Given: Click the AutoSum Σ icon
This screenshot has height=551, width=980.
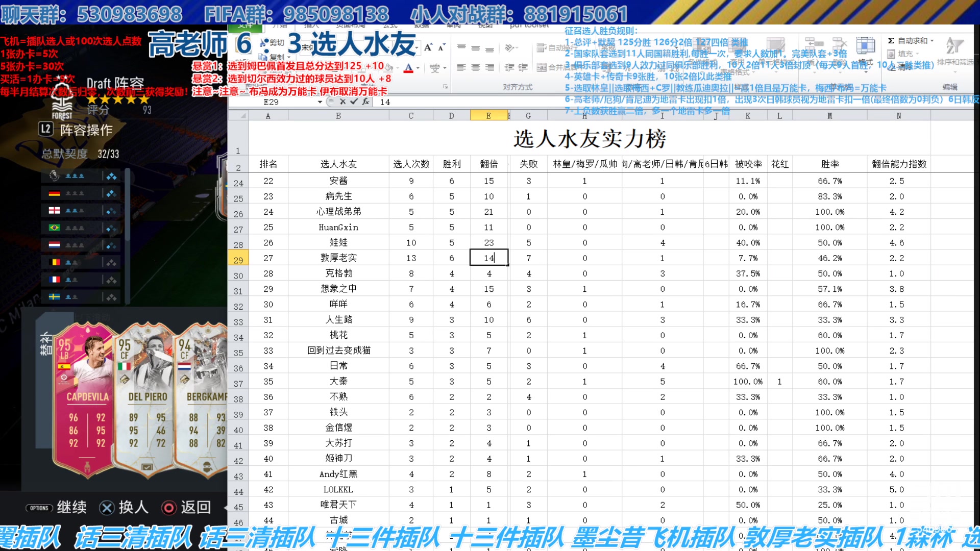Looking at the screenshot, I should (x=891, y=41).
